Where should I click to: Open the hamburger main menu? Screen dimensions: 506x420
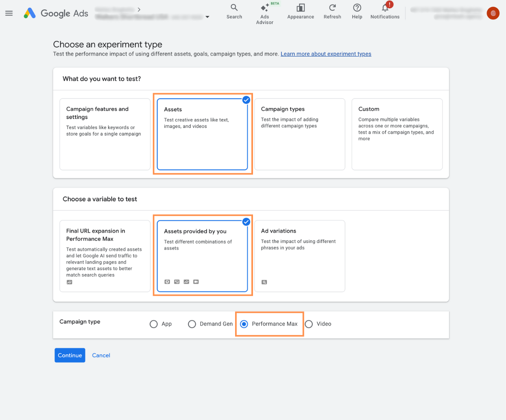coord(9,13)
